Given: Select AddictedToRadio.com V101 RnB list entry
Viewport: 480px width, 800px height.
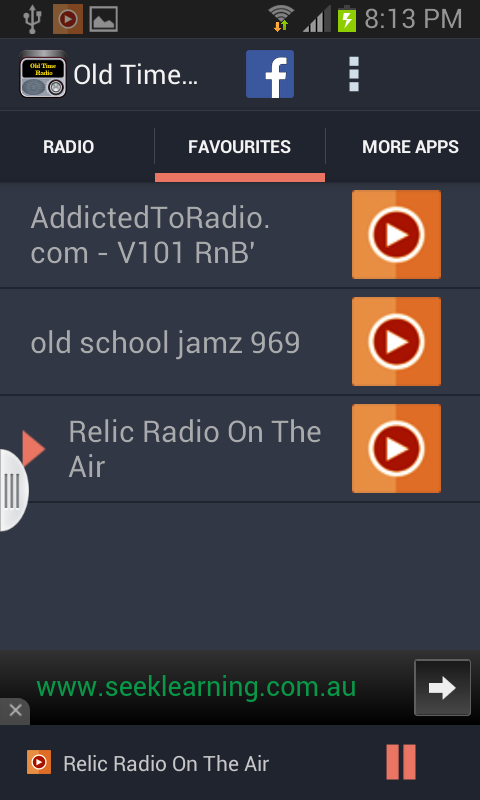Looking at the screenshot, I should click(x=150, y=235).
